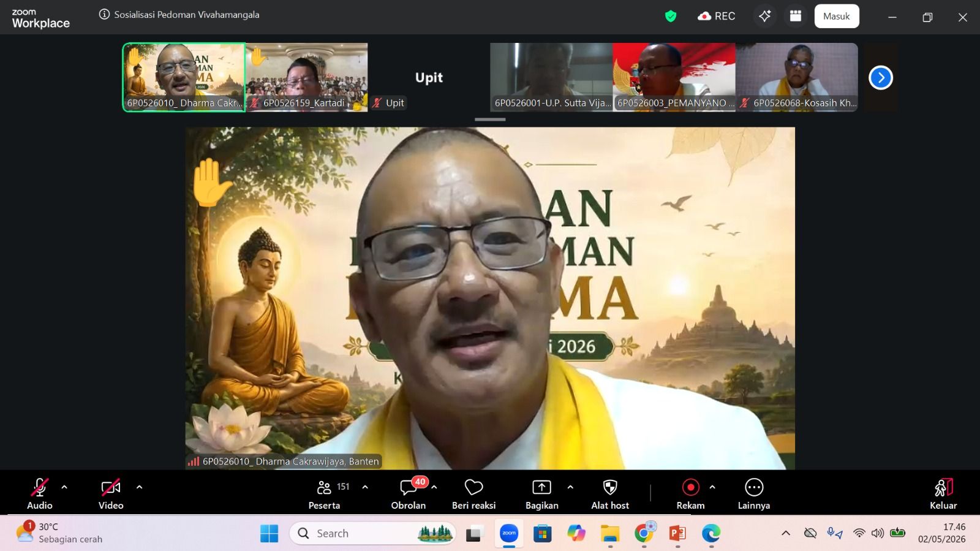
Task: Open the Wi-Fi network tray icon
Action: tap(859, 533)
